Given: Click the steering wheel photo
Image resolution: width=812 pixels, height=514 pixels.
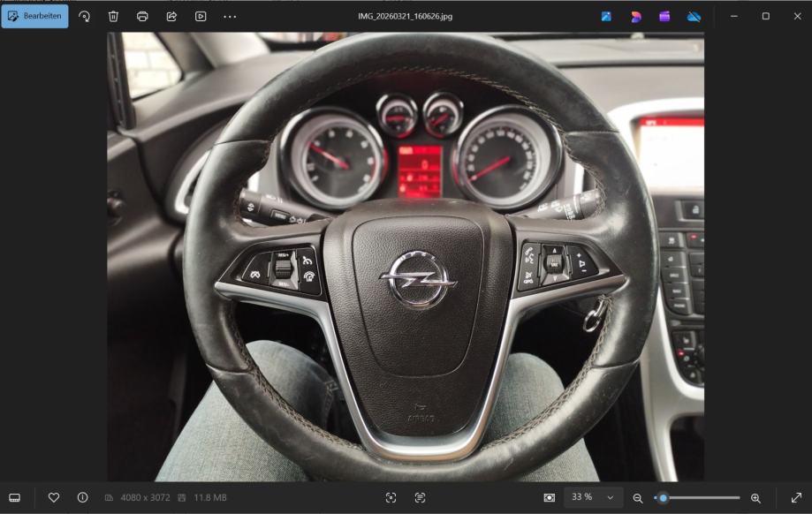Looking at the screenshot, I should click(x=406, y=257).
